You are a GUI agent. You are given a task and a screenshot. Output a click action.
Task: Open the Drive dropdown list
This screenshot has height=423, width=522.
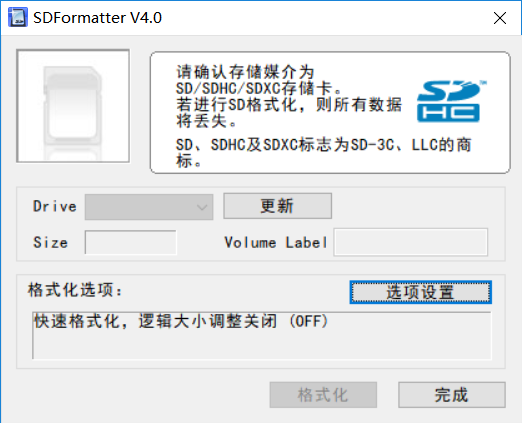[149, 207]
